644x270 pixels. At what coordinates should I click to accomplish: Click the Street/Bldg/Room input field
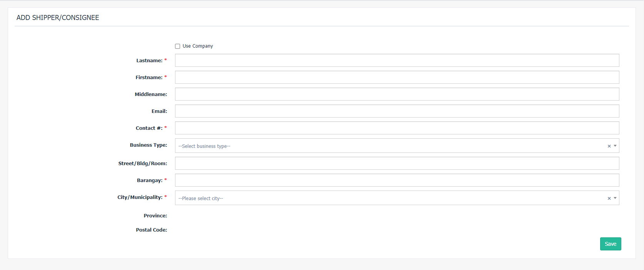click(397, 163)
